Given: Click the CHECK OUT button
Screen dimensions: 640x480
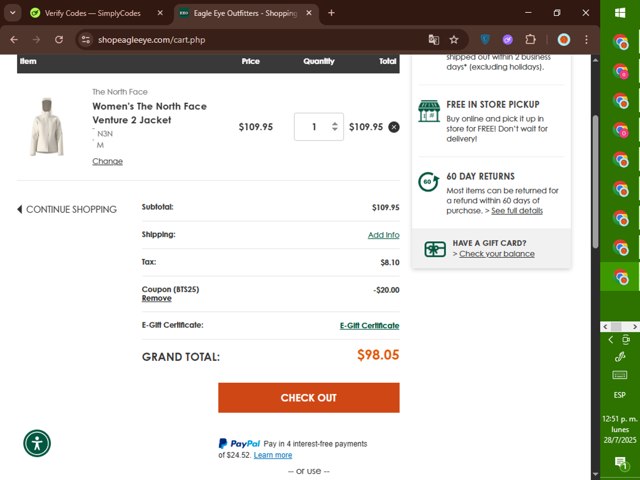Looking at the screenshot, I should coord(309,398).
